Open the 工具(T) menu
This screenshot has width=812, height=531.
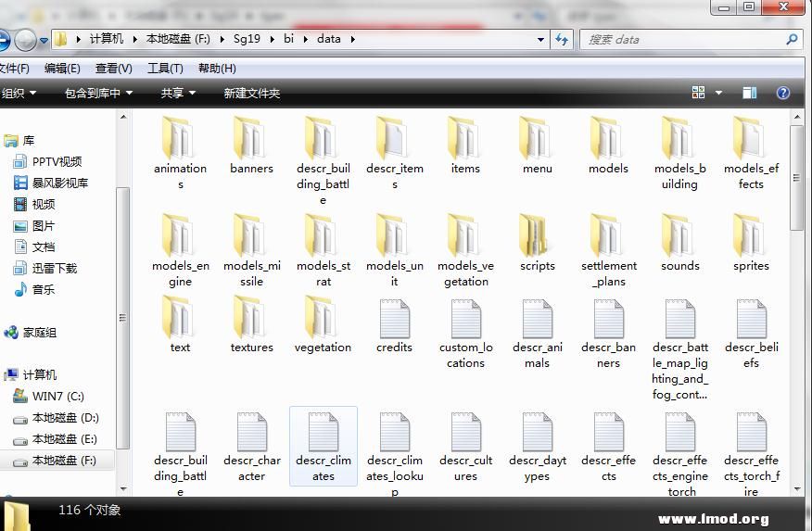click(x=165, y=69)
